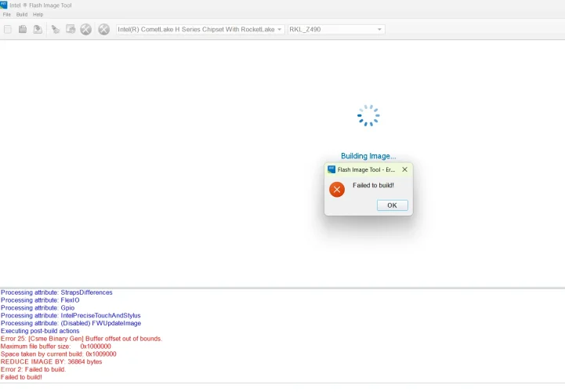The height and width of the screenshot is (392, 565).
Task: Click the last red 'Failed to build!' log line
Action: (21, 377)
